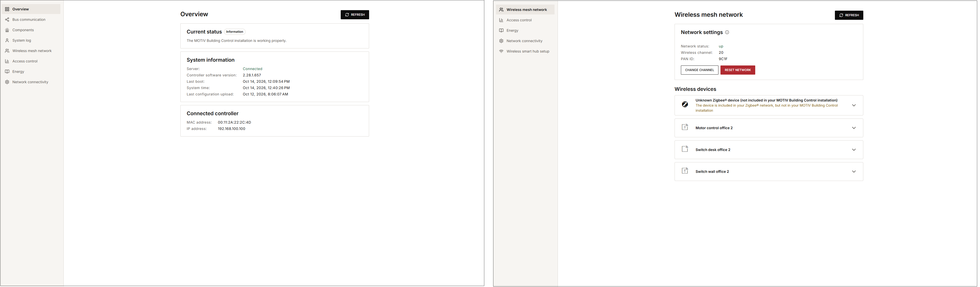The image size is (980, 287).
Task: Click the PAN ID value 9C1F
Action: [723, 59]
